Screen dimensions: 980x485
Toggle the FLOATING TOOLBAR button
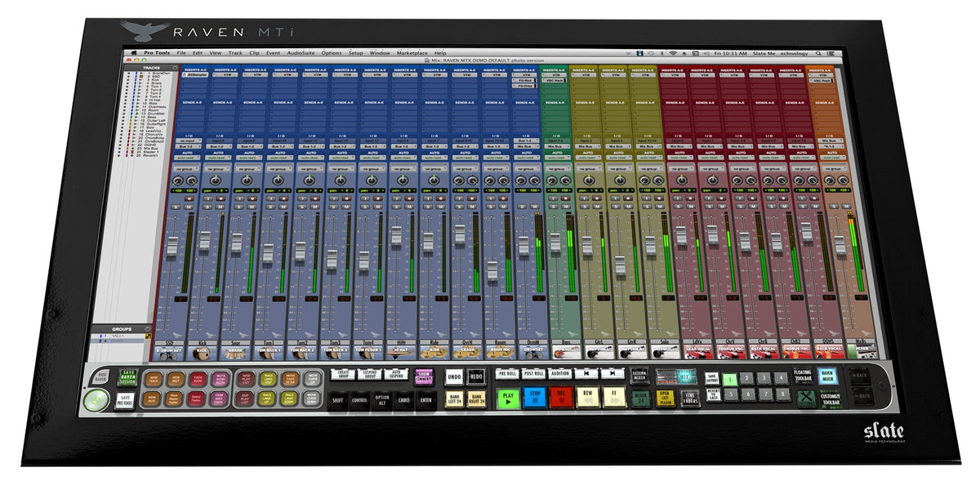tap(803, 376)
